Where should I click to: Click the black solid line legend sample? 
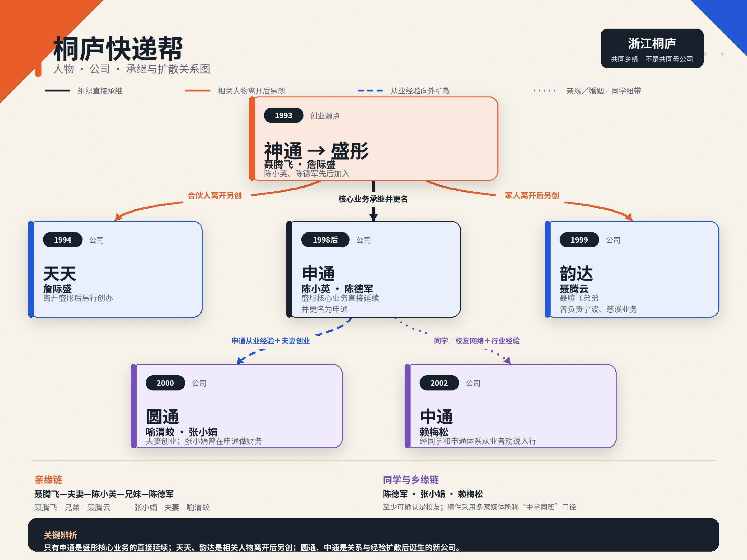[58, 91]
